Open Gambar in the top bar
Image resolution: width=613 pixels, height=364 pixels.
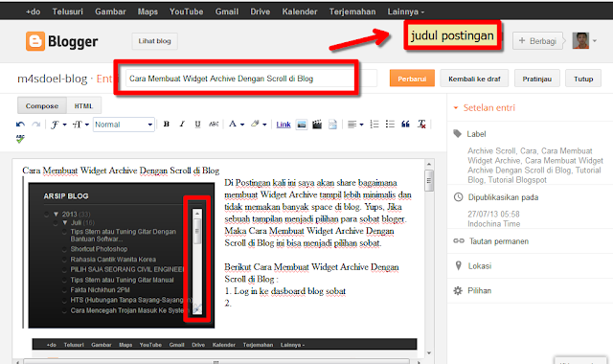coord(110,11)
